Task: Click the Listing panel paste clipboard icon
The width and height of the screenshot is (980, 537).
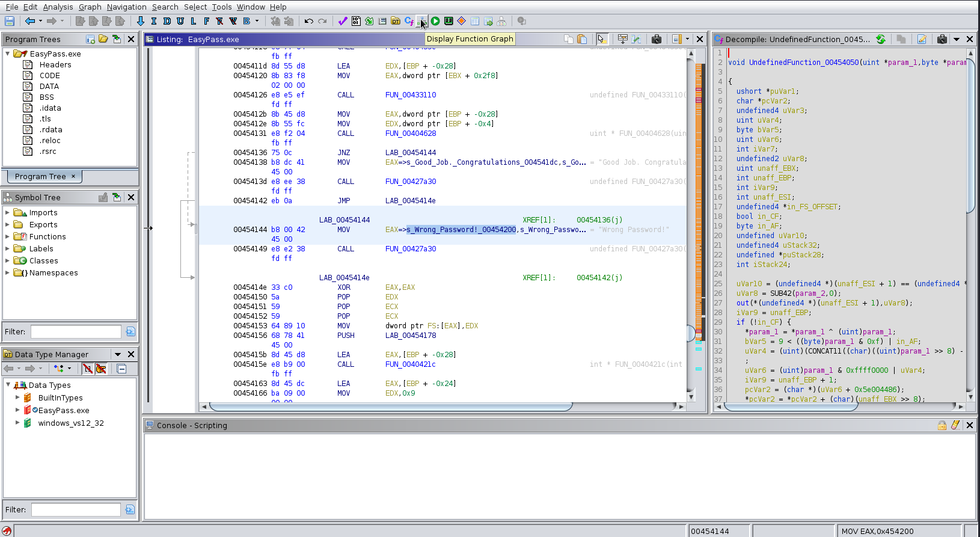Action: click(x=582, y=39)
